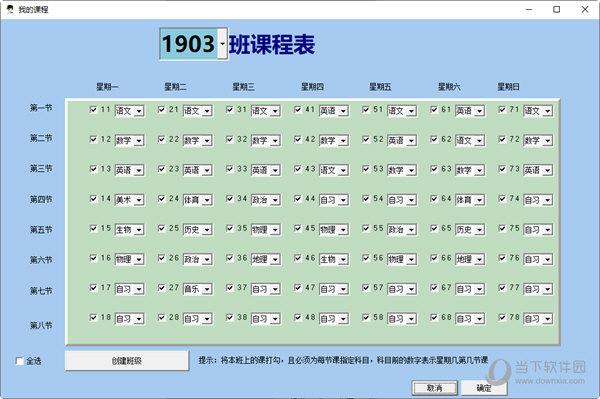Viewport: 600px width, 399px height.
Task: Expand the subject dropdown for lesson 27
Action: 207,289
